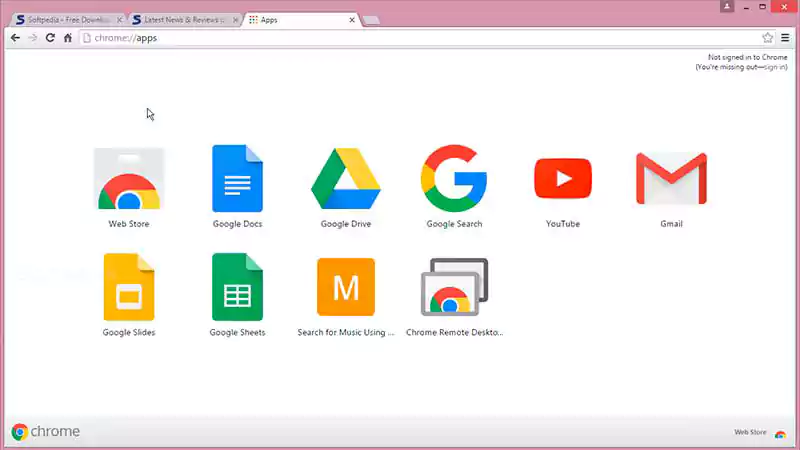800x450 pixels.
Task: Click the Google Docs label text
Action: point(237,224)
